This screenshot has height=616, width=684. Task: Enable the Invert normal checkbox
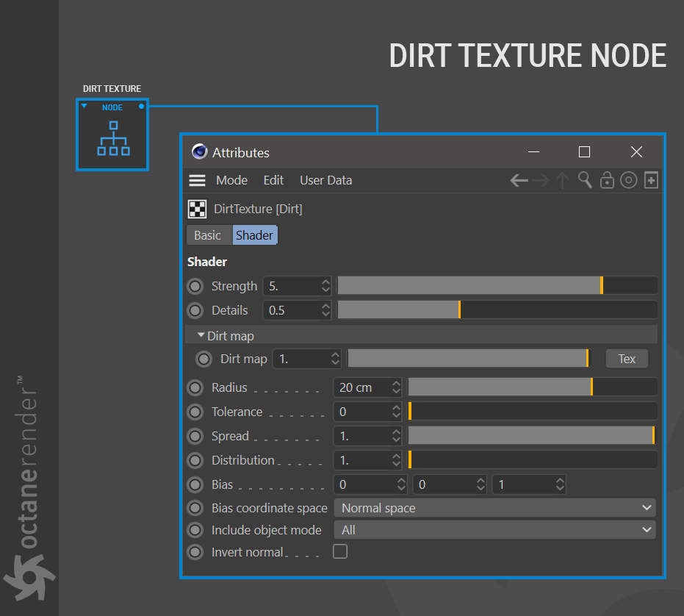point(340,551)
